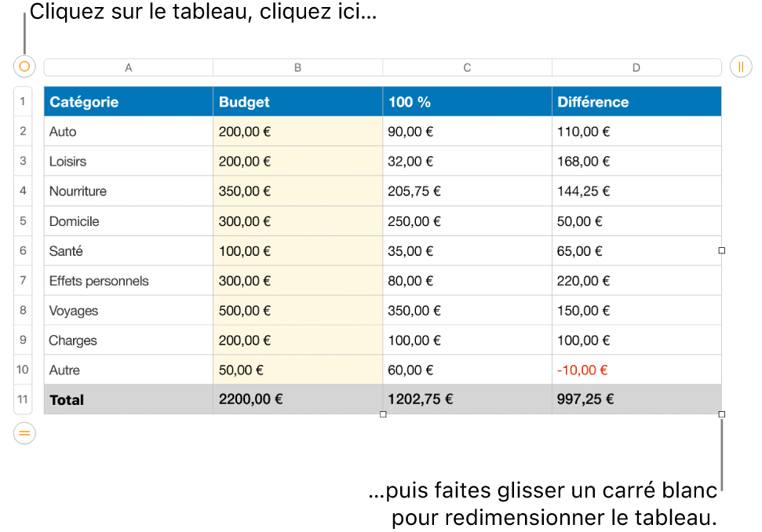The image size is (762, 532).
Task: Click the bottom-edge middle resize handle
Action: pyautogui.click(x=383, y=414)
